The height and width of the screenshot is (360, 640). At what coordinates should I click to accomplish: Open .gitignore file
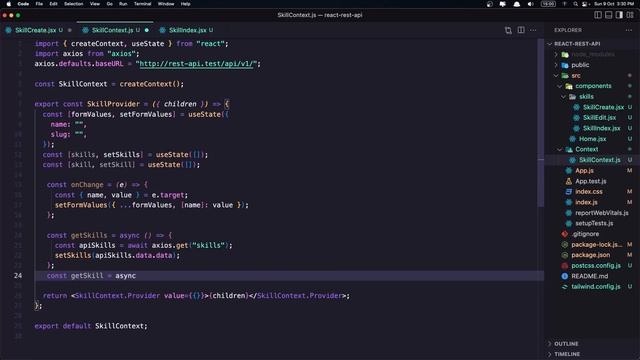(x=585, y=234)
